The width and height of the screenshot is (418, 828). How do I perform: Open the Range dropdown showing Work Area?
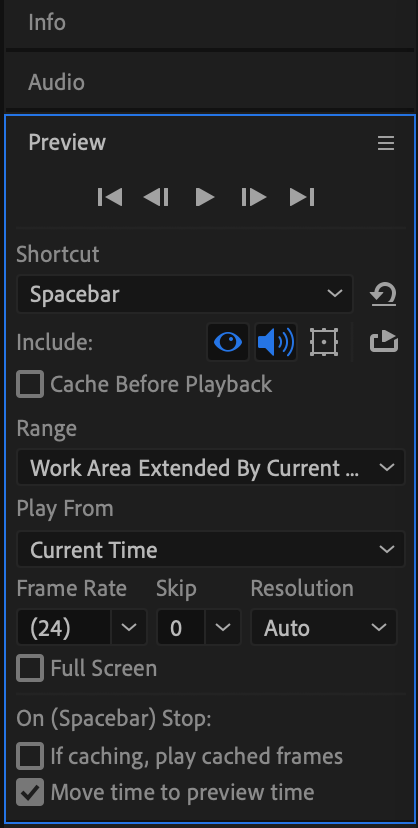211,467
